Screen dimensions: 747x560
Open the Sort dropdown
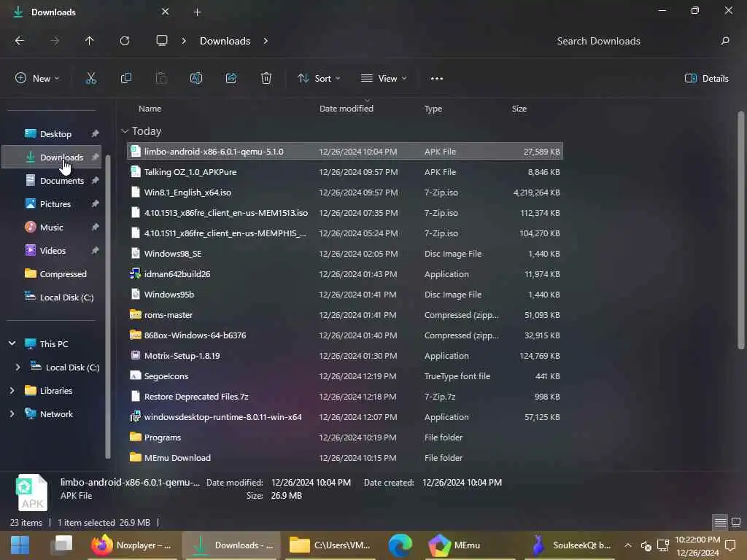pyautogui.click(x=318, y=78)
